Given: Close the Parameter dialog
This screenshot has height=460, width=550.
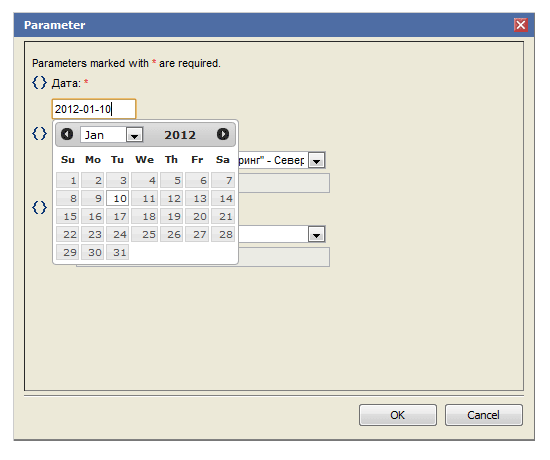Looking at the screenshot, I should click(x=521, y=25).
